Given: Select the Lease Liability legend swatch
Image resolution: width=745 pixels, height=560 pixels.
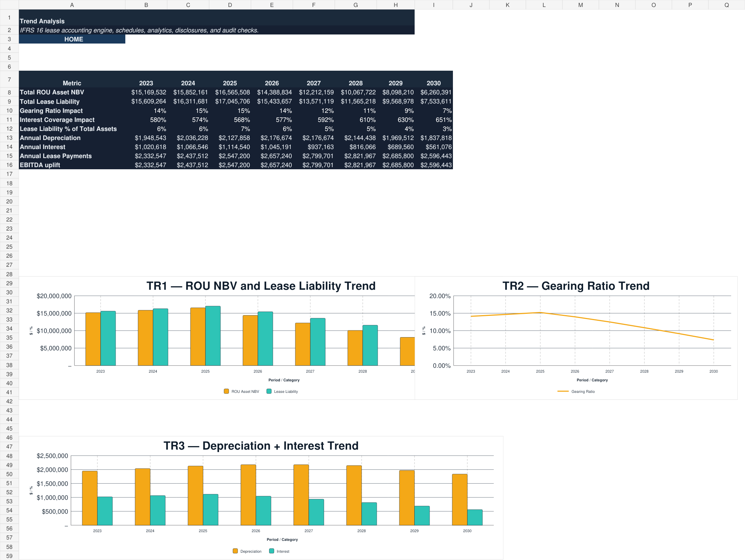Looking at the screenshot, I should click(x=269, y=391).
